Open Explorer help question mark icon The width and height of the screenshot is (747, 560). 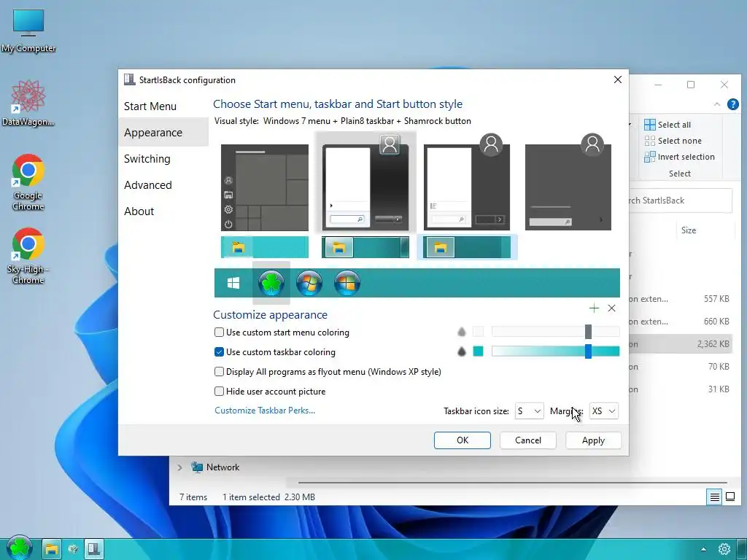(x=732, y=104)
